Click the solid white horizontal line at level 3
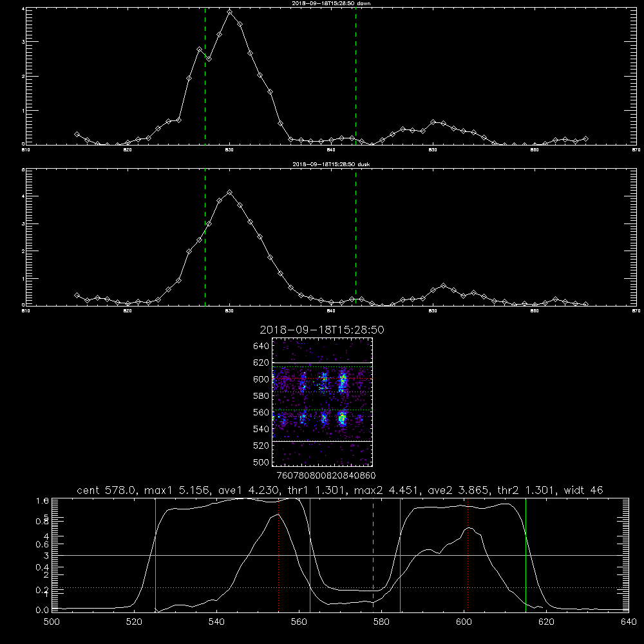This screenshot has height=644, width=644. point(340,555)
